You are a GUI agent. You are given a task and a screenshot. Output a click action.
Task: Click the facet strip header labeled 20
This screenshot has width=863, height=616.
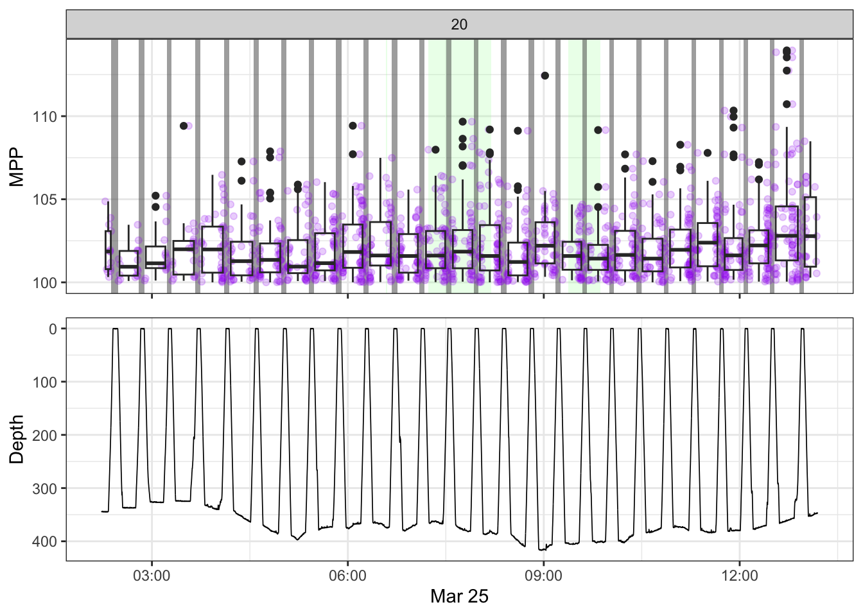tap(459, 24)
